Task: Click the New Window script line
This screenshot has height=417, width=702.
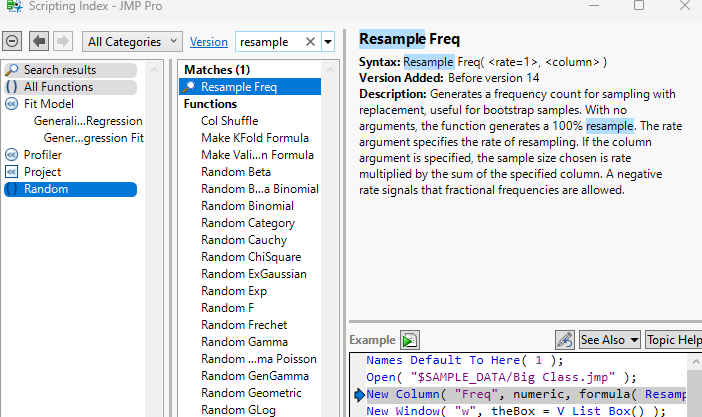Action: tap(516, 411)
